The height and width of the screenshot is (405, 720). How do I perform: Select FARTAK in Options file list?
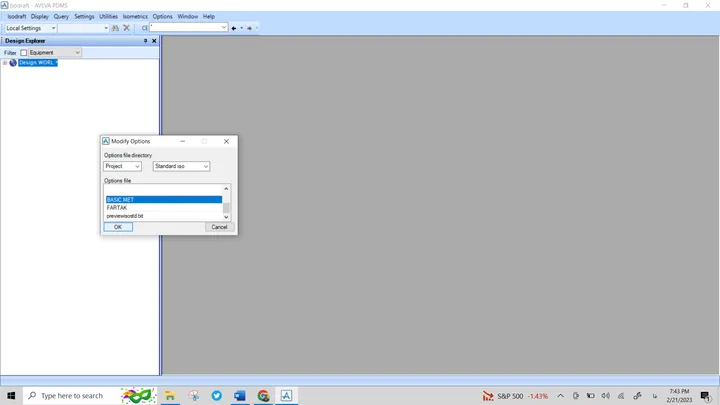pyautogui.click(x=164, y=208)
